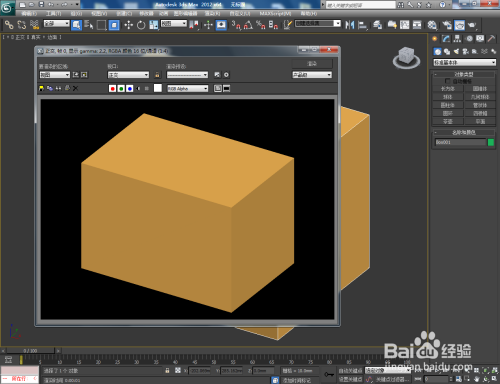Select the Shapes category icon in Create panel
This screenshot has width=500, height=384.
pos(447,51)
